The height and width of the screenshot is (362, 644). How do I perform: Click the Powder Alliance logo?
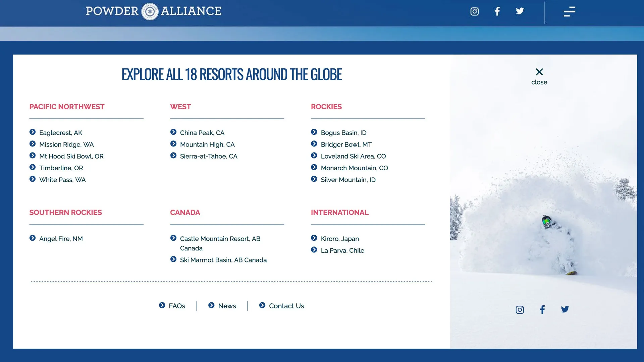pos(154,11)
